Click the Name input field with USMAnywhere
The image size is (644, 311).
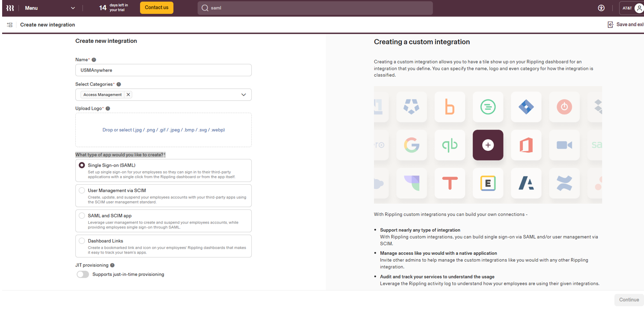click(x=163, y=70)
